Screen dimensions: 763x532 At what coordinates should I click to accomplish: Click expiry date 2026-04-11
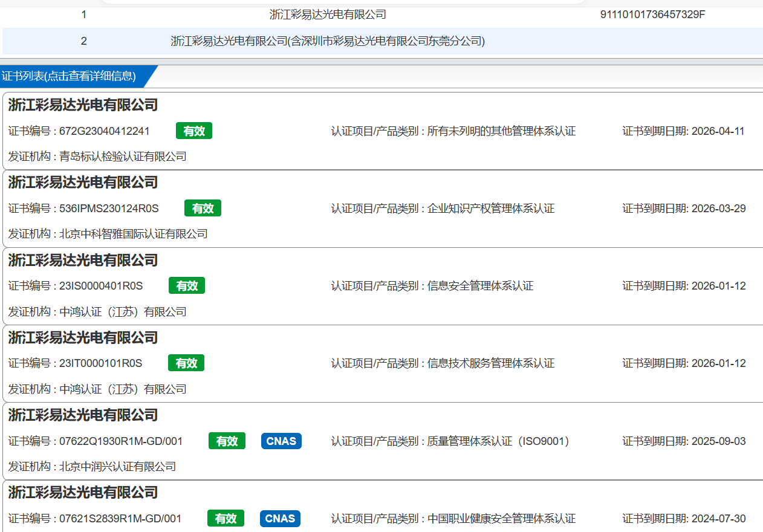click(718, 131)
